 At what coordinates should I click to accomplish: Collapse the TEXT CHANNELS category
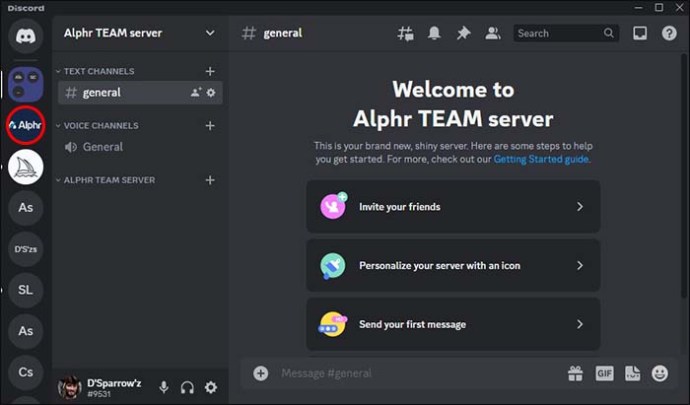(x=98, y=72)
